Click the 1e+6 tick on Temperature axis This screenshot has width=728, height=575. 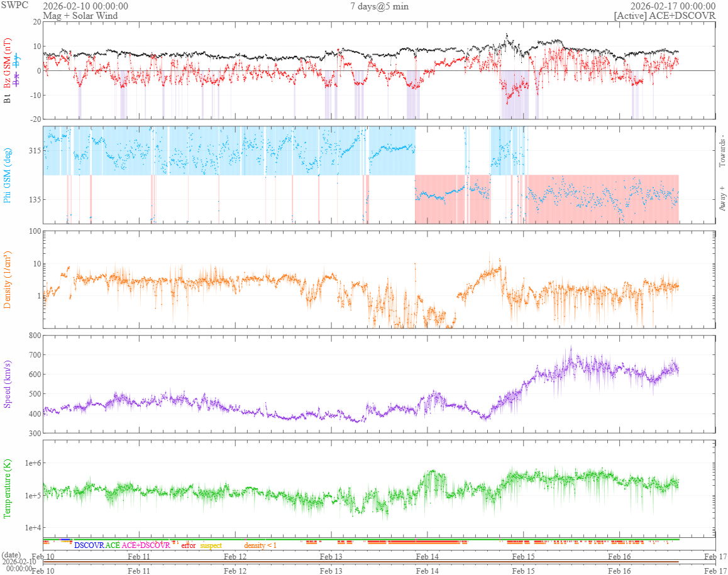coord(33,463)
